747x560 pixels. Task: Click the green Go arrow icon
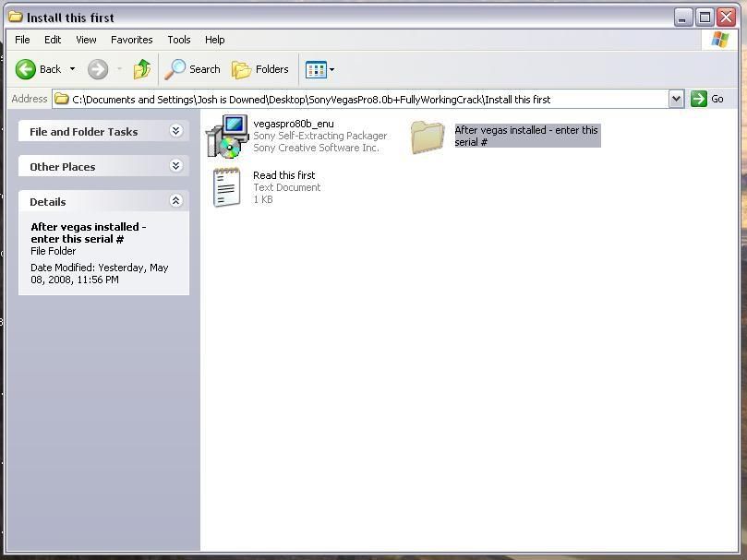[698, 99]
